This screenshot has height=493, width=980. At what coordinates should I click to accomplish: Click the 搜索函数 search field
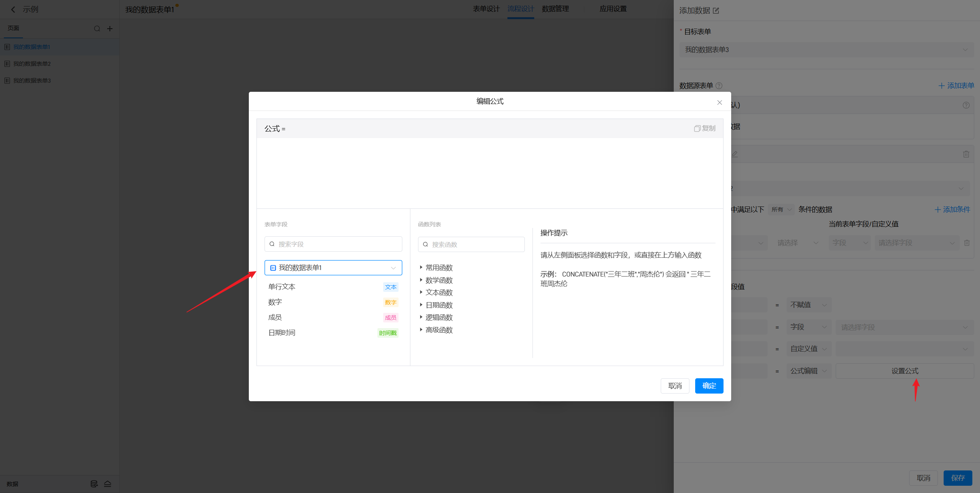[471, 244]
